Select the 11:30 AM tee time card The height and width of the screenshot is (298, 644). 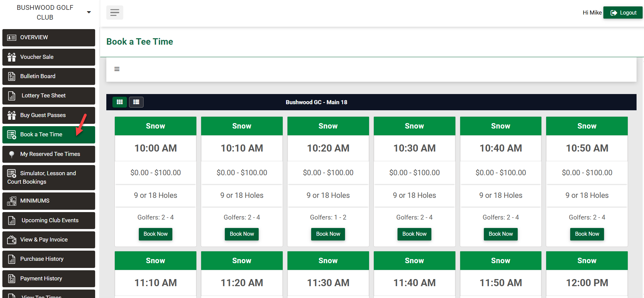(328, 282)
